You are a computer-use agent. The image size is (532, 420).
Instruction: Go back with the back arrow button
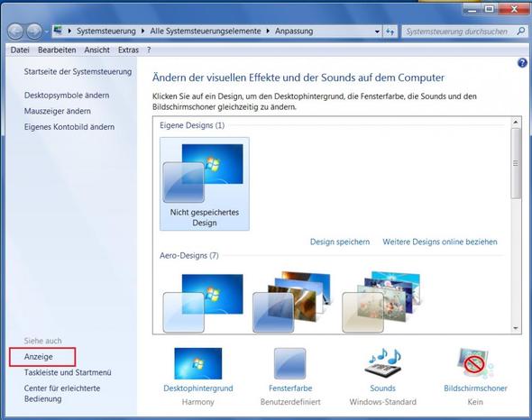pos(15,32)
